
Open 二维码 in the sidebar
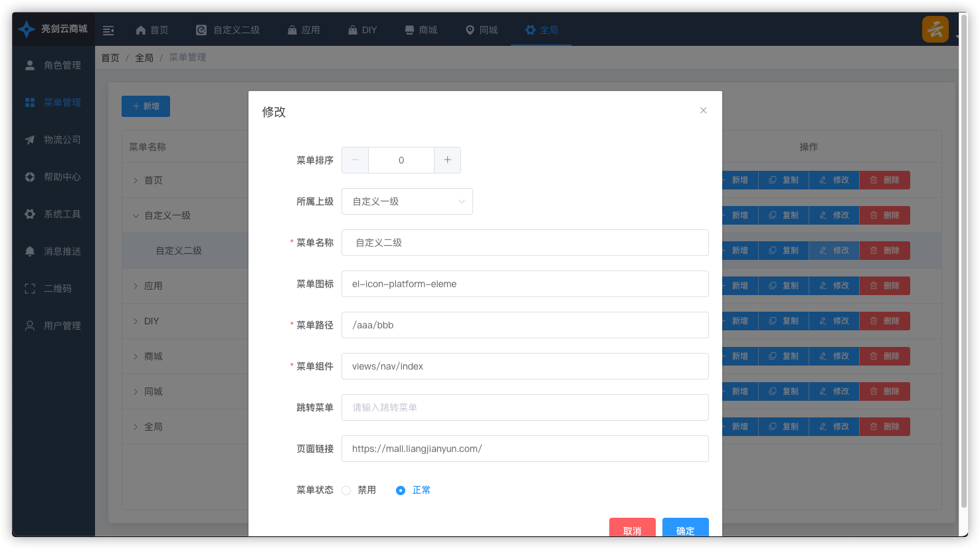click(x=53, y=288)
